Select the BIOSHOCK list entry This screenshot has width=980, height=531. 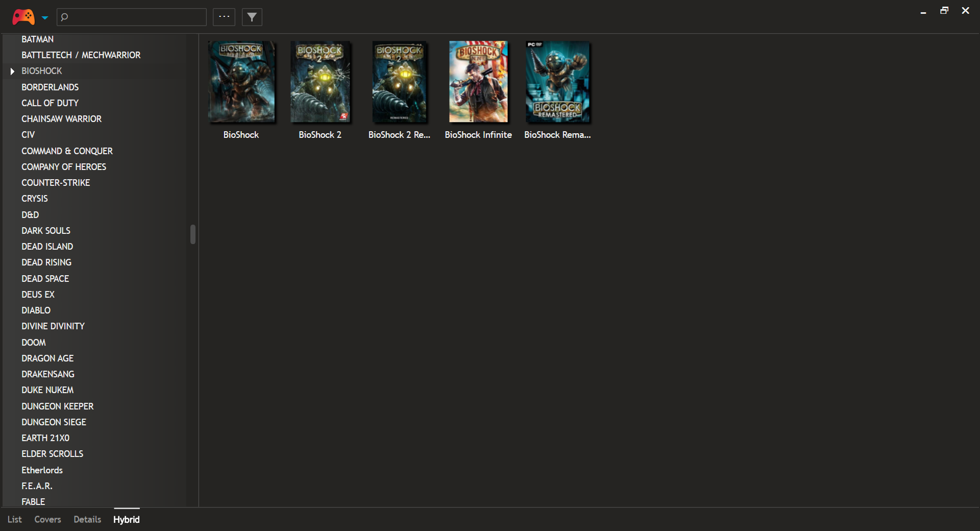click(x=41, y=71)
